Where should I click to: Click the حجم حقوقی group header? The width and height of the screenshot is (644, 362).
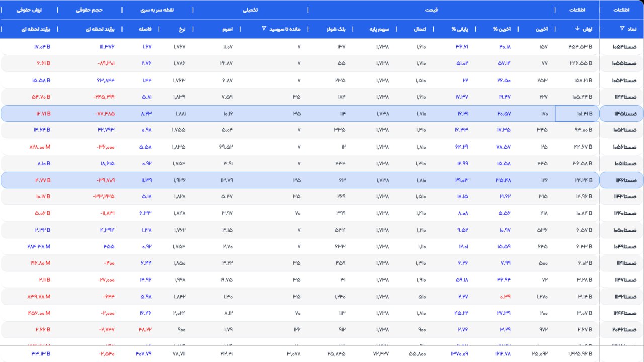90,10
